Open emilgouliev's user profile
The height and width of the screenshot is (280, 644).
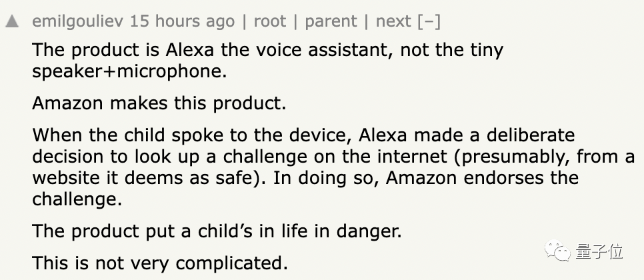click(78, 21)
